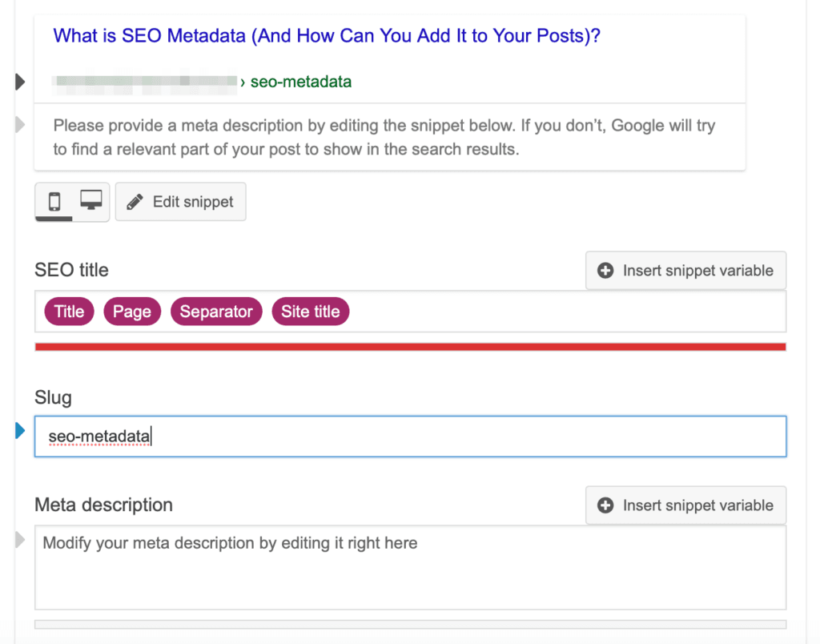Select the Title variable tag
This screenshot has height=644, width=820.
[69, 312]
